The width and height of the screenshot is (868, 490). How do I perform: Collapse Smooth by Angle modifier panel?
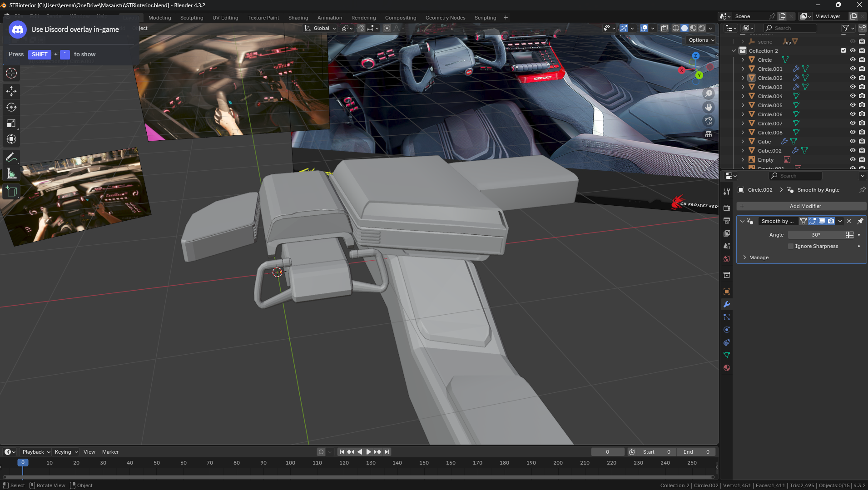(742, 221)
